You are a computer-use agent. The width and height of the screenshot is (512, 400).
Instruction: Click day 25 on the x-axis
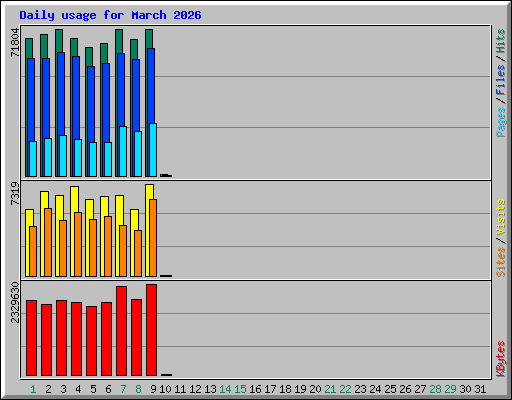click(x=390, y=389)
